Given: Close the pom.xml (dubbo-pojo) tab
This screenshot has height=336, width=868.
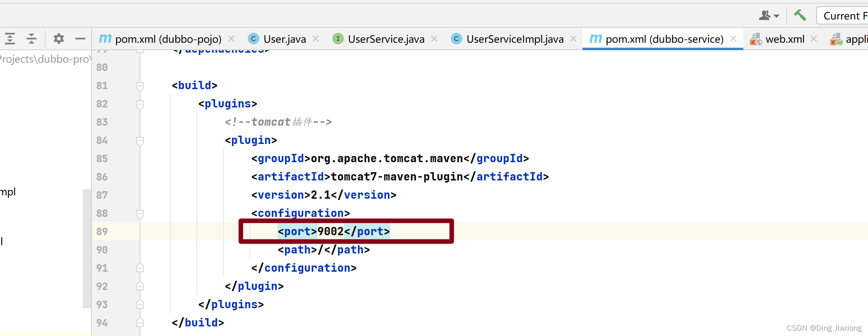Looking at the screenshot, I should [232, 39].
